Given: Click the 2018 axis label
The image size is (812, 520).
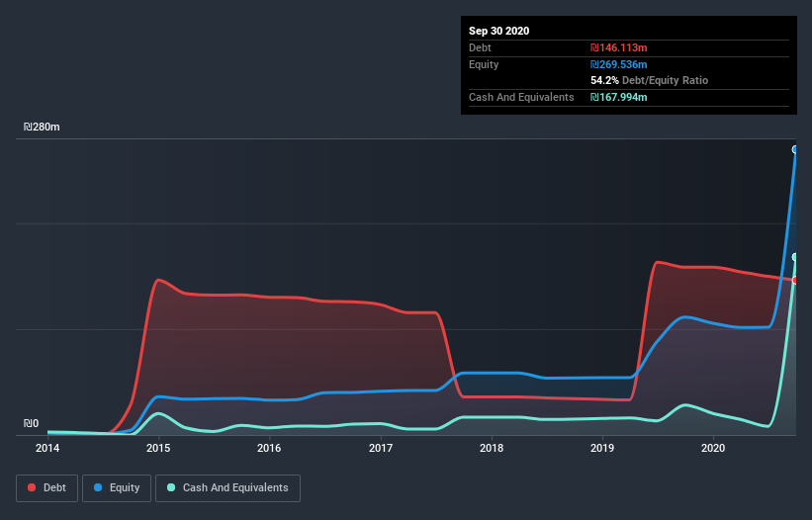Looking at the screenshot, I should click(x=491, y=448).
